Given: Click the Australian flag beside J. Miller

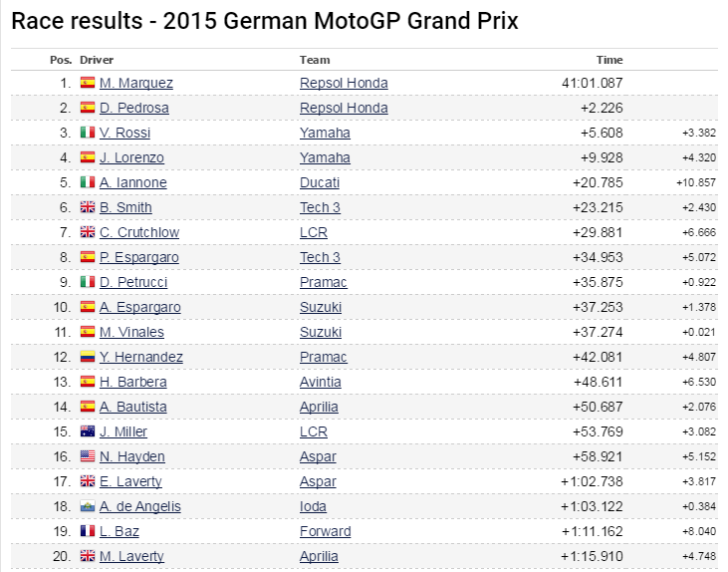Looking at the screenshot, I should 87,431.
